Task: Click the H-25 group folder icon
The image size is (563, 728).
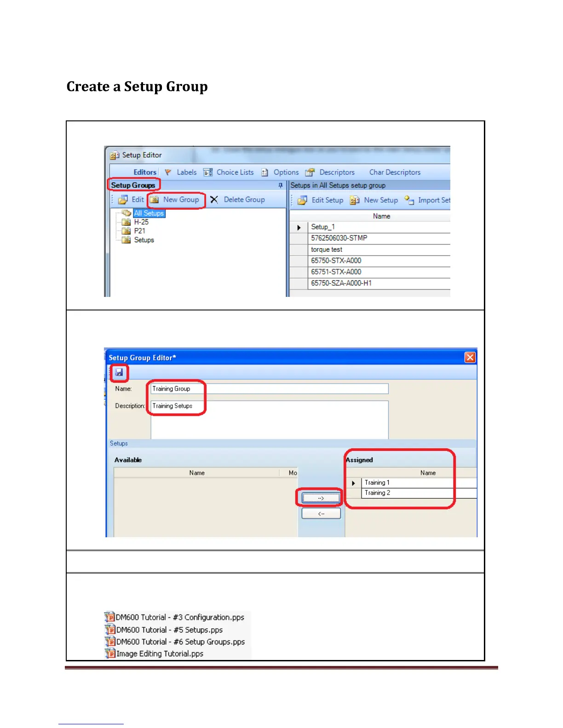Action: tap(126, 222)
